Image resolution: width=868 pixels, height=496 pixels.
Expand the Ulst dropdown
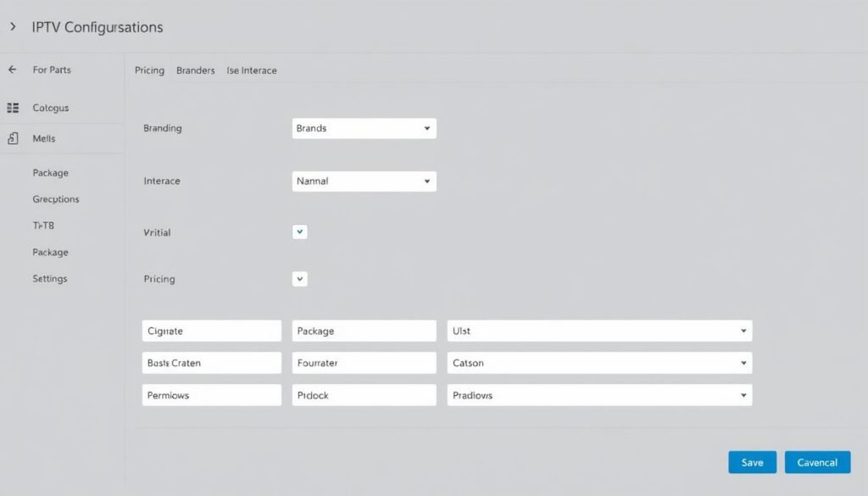point(599,331)
